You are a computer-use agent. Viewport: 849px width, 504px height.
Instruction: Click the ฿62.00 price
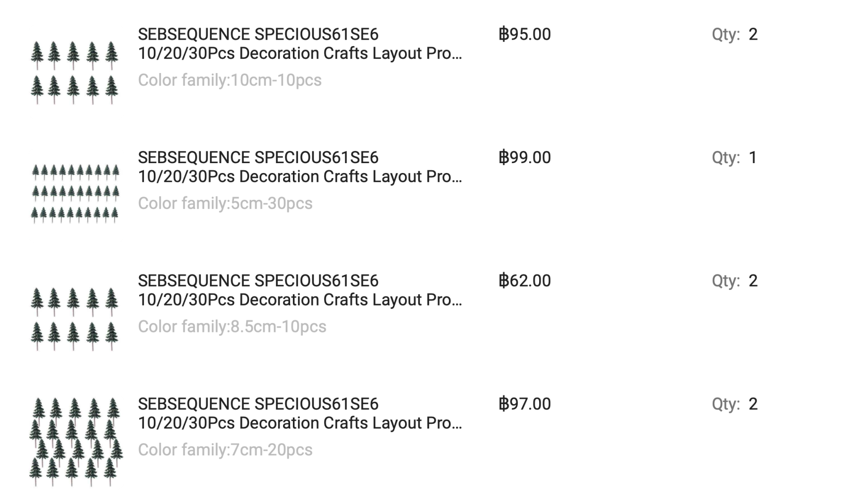click(524, 281)
